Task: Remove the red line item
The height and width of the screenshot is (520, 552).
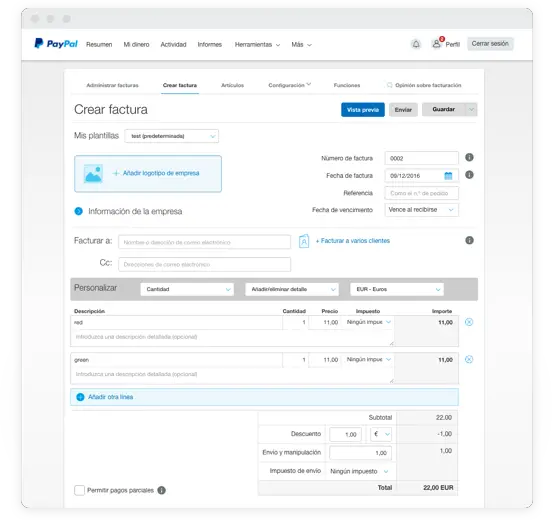Action: point(469,322)
